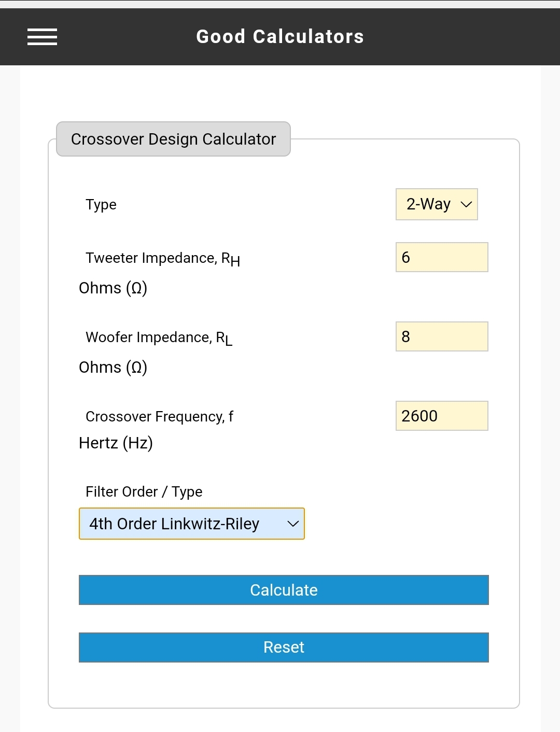Select the Crossover Frequency field showing 2600
560x732 pixels.
pyautogui.click(x=442, y=416)
